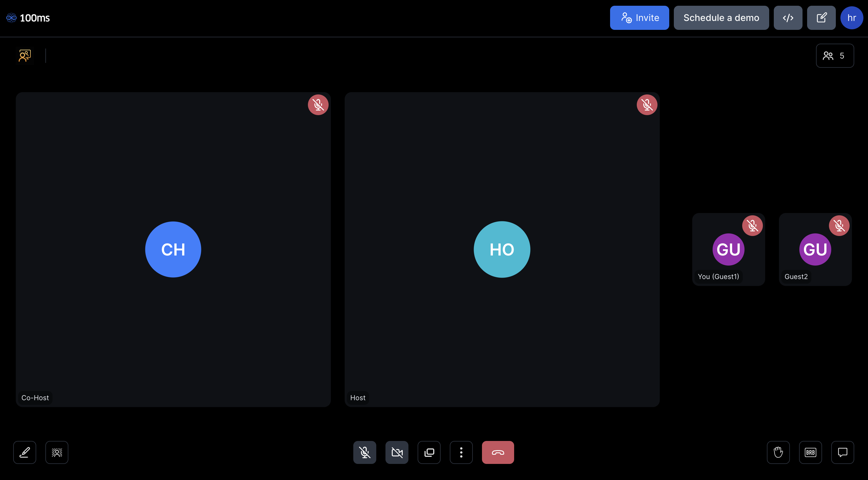Unmute your microphone in bottom bar
This screenshot has width=868, height=480.
coord(364,452)
